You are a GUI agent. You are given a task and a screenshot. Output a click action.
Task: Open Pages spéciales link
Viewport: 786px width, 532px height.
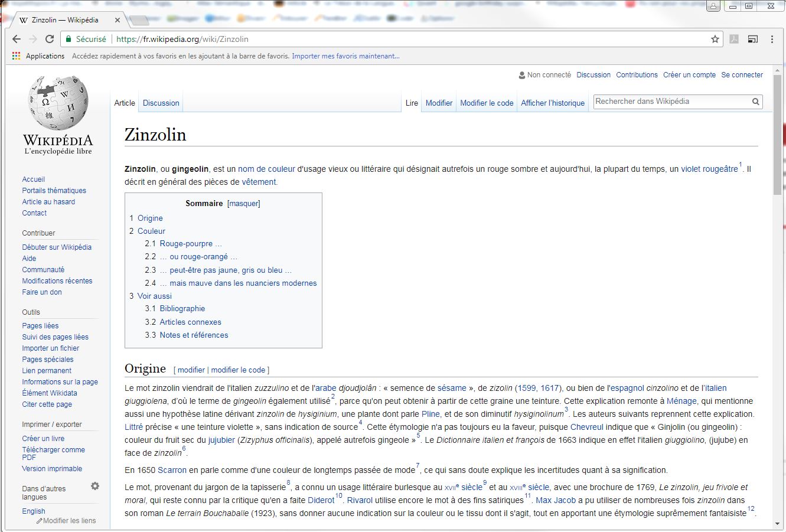pos(48,360)
